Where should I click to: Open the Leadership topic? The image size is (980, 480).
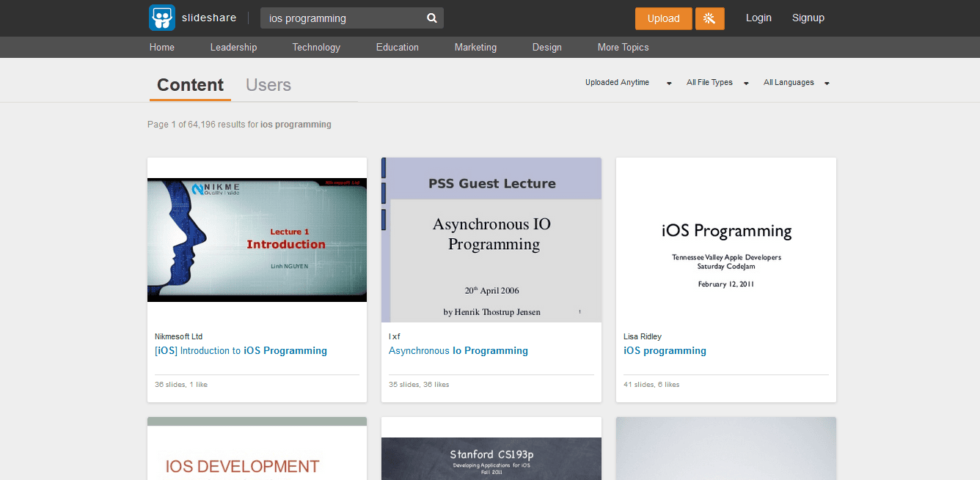point(233,47)
